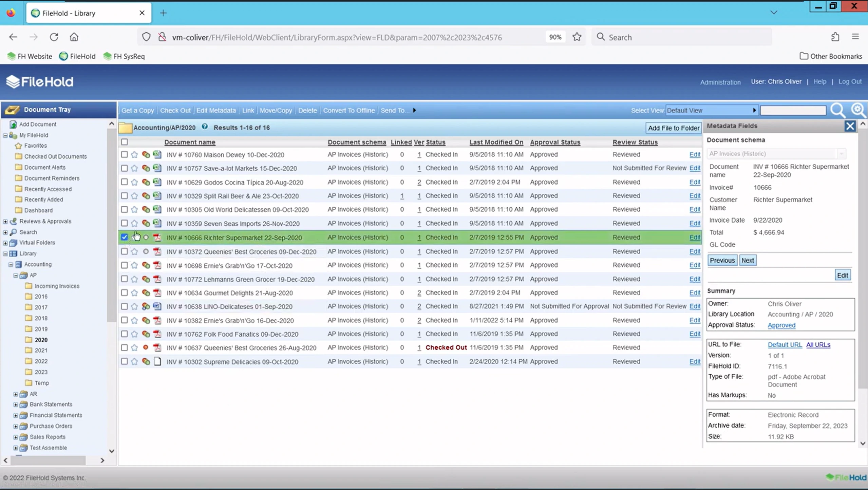This screenshot has height=490, width=868.
Task: Click Favorites star folder icon
Action: (18, 146)
